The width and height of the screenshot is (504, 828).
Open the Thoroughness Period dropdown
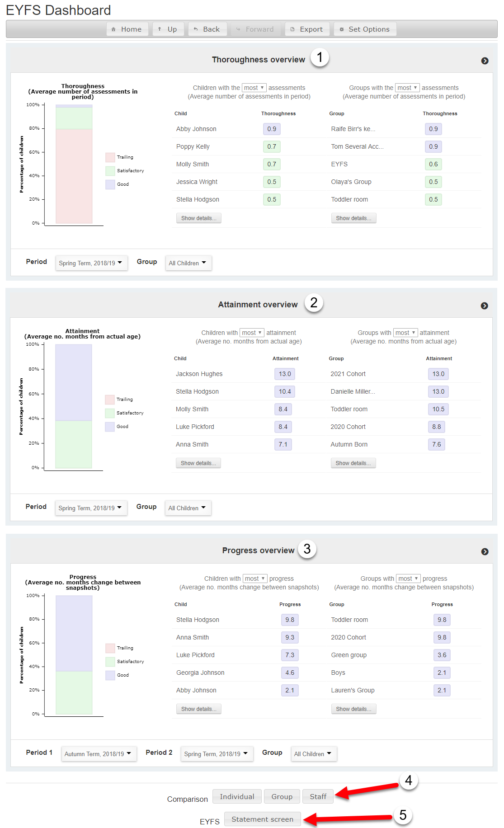[91, 263]
